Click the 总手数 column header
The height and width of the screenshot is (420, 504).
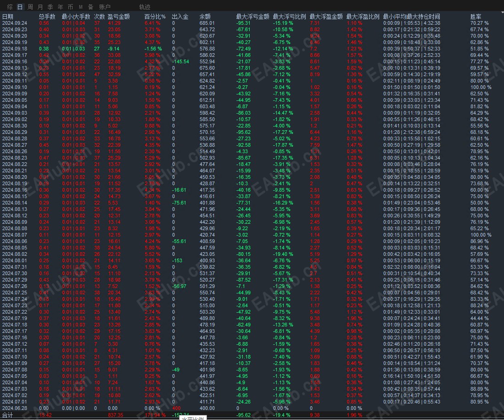coord(47,17)
